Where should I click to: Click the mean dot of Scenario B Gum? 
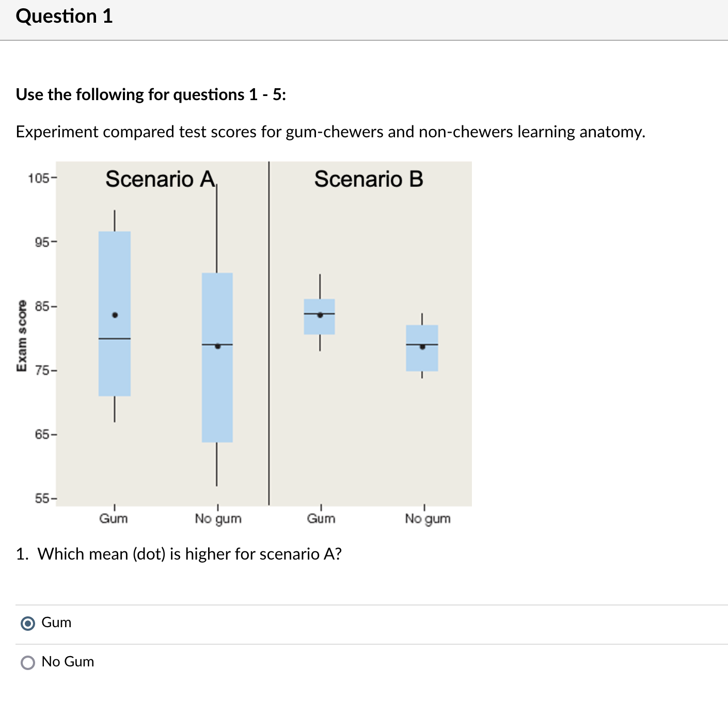pyautogui.click(x=320, y=315)
